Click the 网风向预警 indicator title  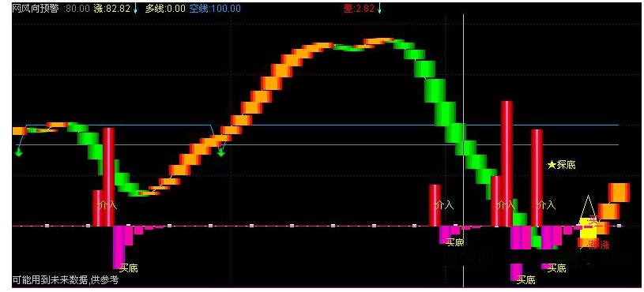pyautogui.click(x=36, y=9)
